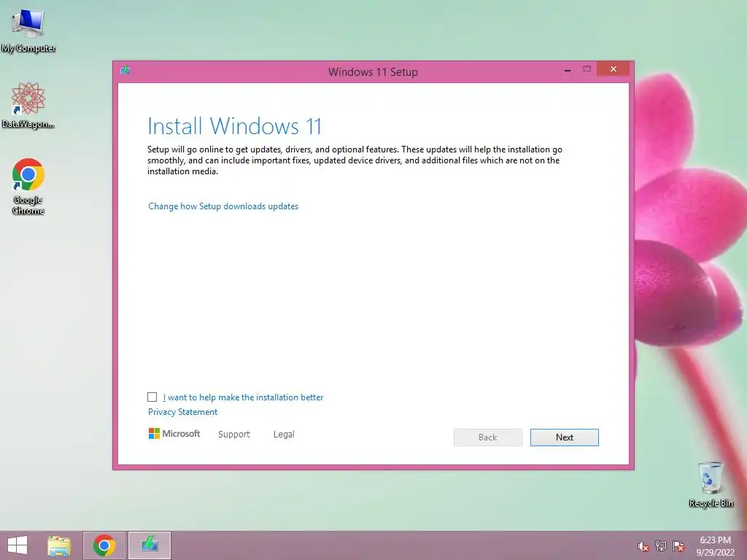Minimize the Windows 11 Setup window
Screen dimensions: 747x560
pos(568,70)
